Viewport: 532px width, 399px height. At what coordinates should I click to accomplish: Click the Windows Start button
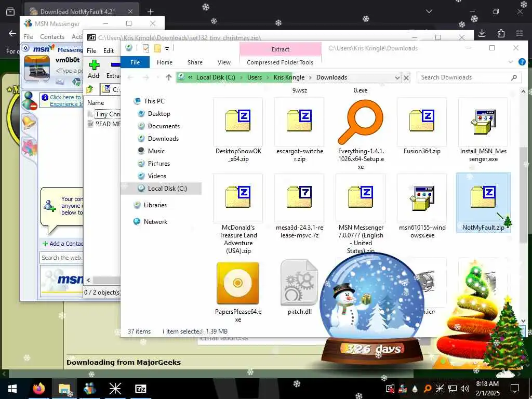(x=12, y=389)
